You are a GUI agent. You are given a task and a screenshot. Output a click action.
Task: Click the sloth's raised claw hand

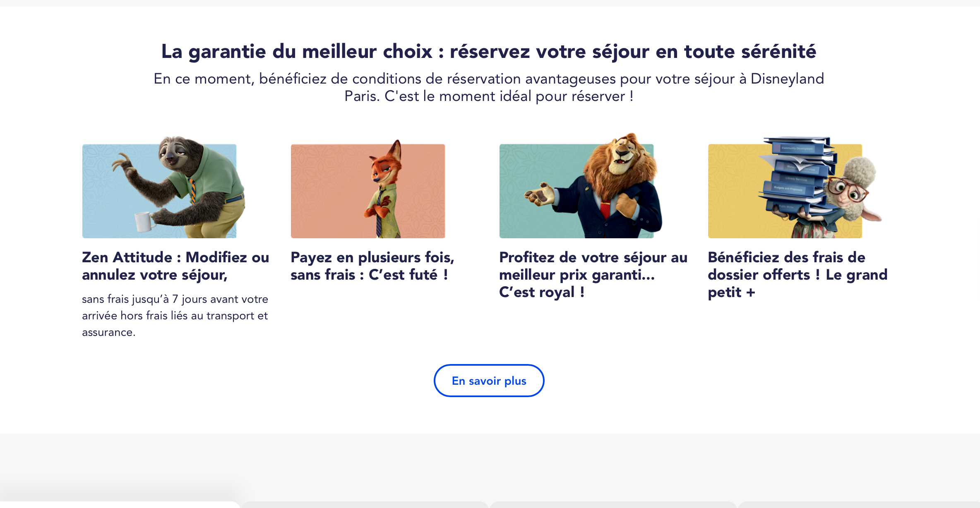coord(123,165)
